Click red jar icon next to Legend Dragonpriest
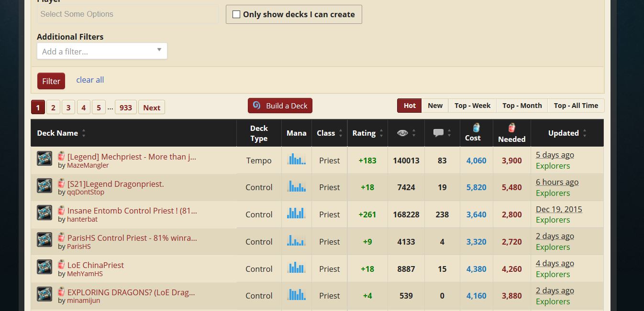 [x=61, y=183]
